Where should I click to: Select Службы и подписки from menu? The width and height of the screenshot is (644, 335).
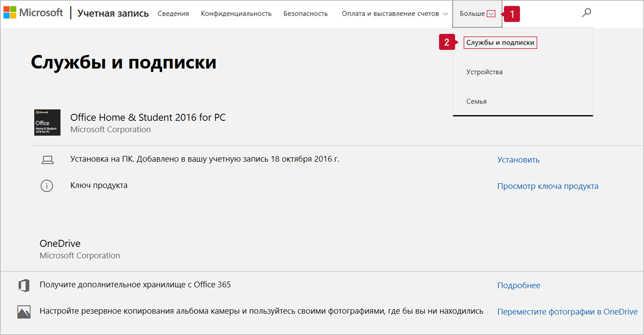pos(500,42)
